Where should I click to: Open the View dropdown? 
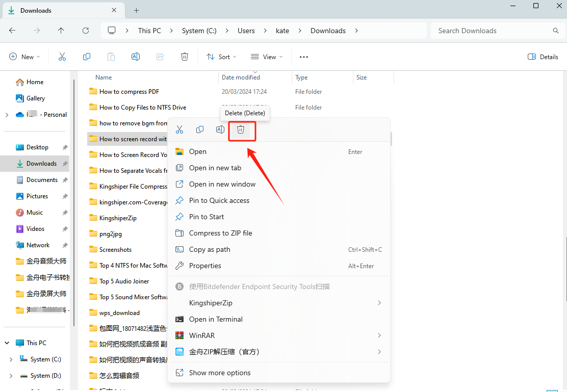[x=267, y=57]
